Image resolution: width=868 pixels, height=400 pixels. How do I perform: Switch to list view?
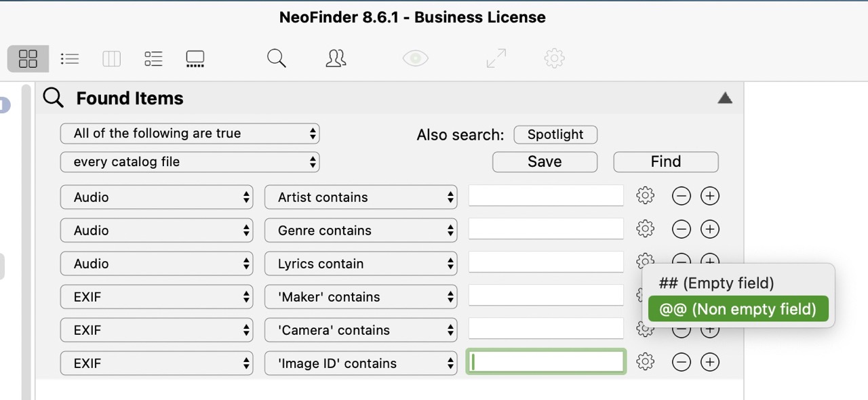pos(70,59)
